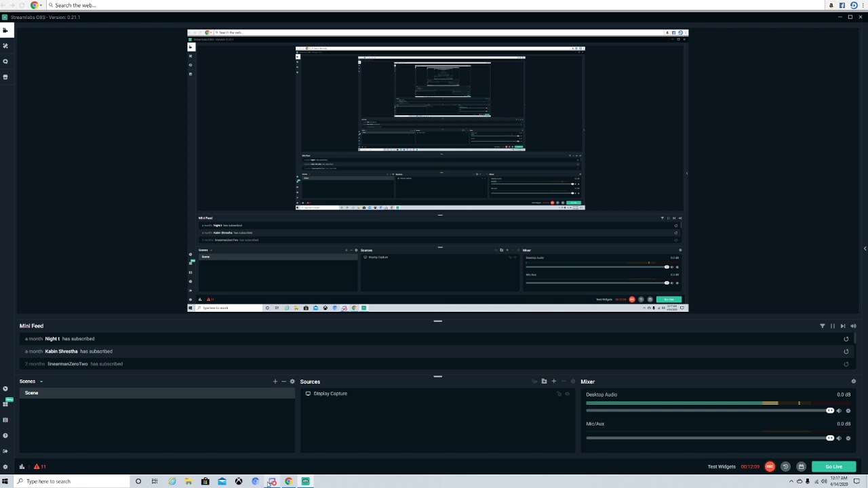
Task: Show hidden system tray icons
Action: (x=791, y=481)
